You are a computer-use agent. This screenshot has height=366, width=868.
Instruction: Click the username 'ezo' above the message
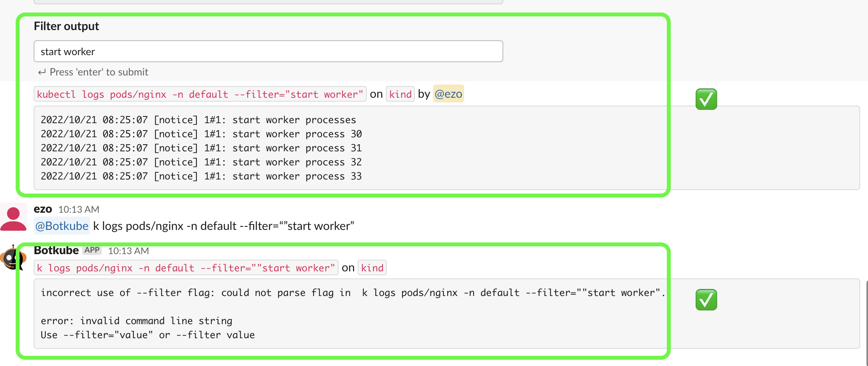(42, 209)
